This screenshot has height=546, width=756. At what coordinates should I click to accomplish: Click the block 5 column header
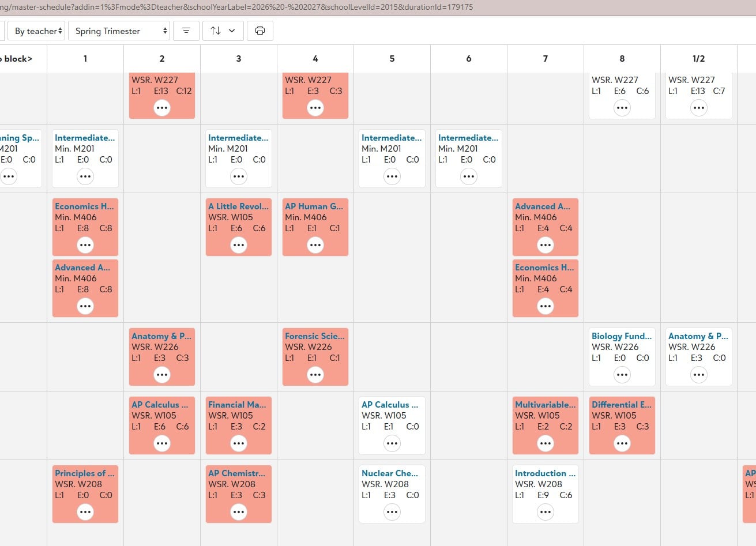point(392,59)
